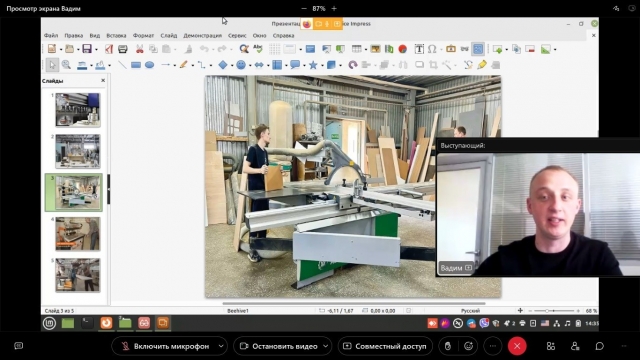The height and width of the screenshot is (360, 640).
Task: Open the table insert dropdown arrow
Action: point(366,49)
